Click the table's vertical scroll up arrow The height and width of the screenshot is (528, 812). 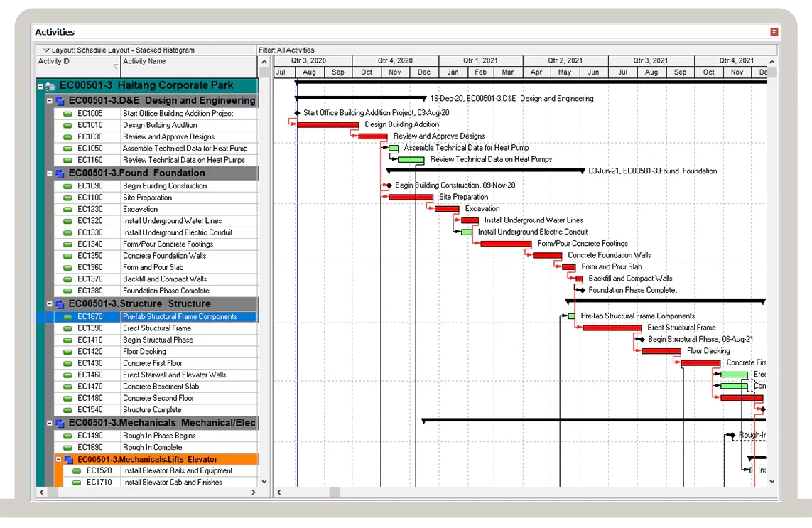tap(264, 62)
